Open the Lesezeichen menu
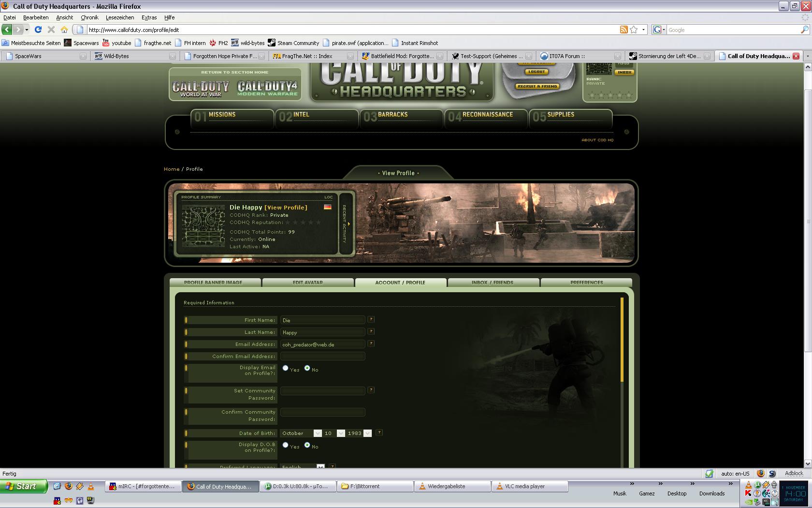 [120, 17]
